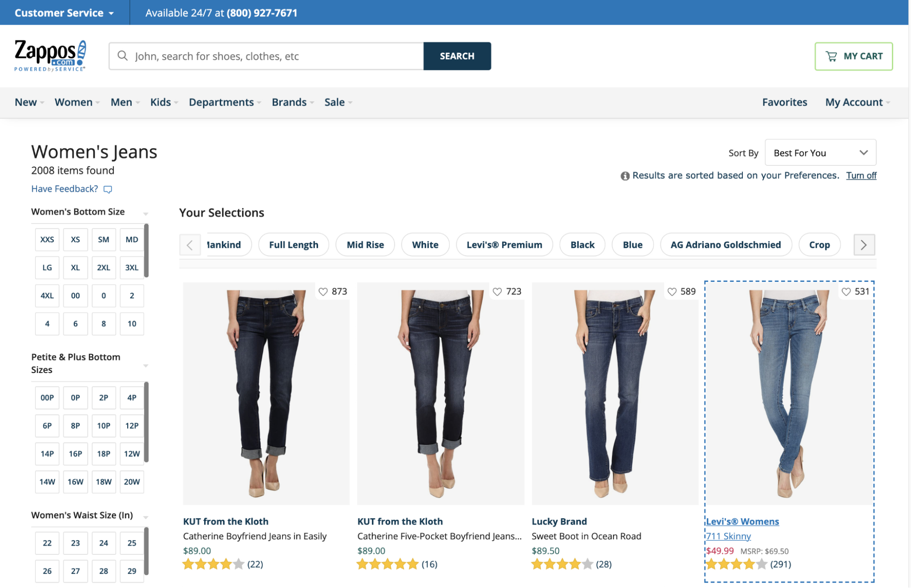Click star rating with 291 reviews
911x588 pixels.
click(x=736, y=564)
